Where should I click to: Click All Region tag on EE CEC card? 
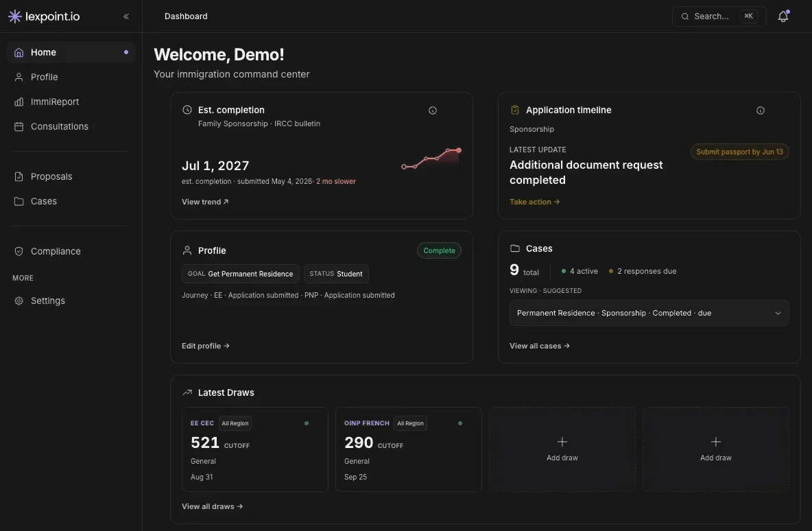[235, 423]
